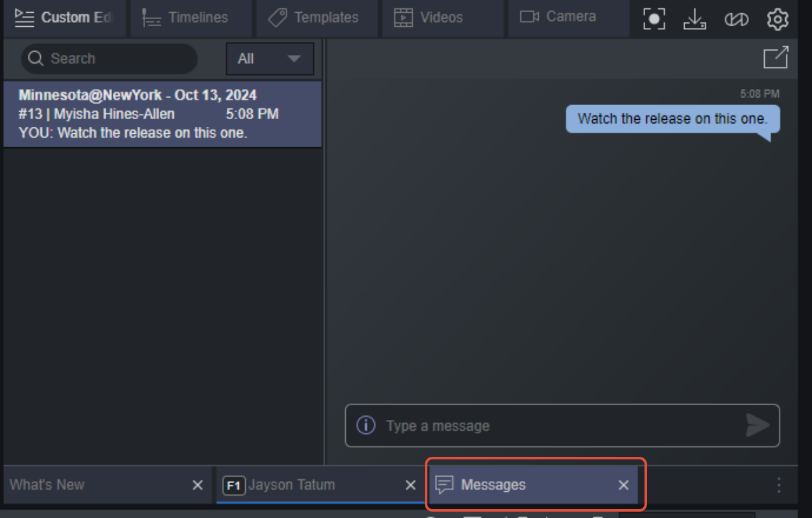Click the chain link icon

(736, 20)
